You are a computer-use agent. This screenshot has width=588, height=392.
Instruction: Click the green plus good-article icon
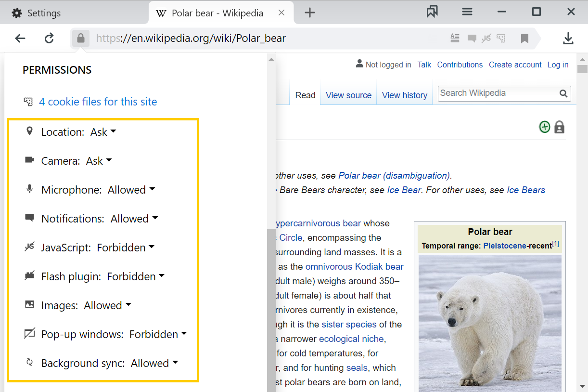pyautogui.click(x=545, y=127)
